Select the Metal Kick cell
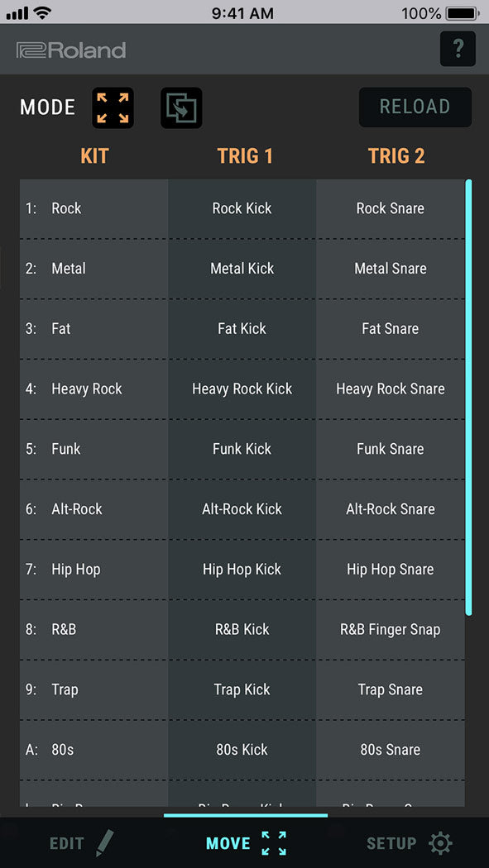This screenshot has height=868, width=489. pos(242,269)
